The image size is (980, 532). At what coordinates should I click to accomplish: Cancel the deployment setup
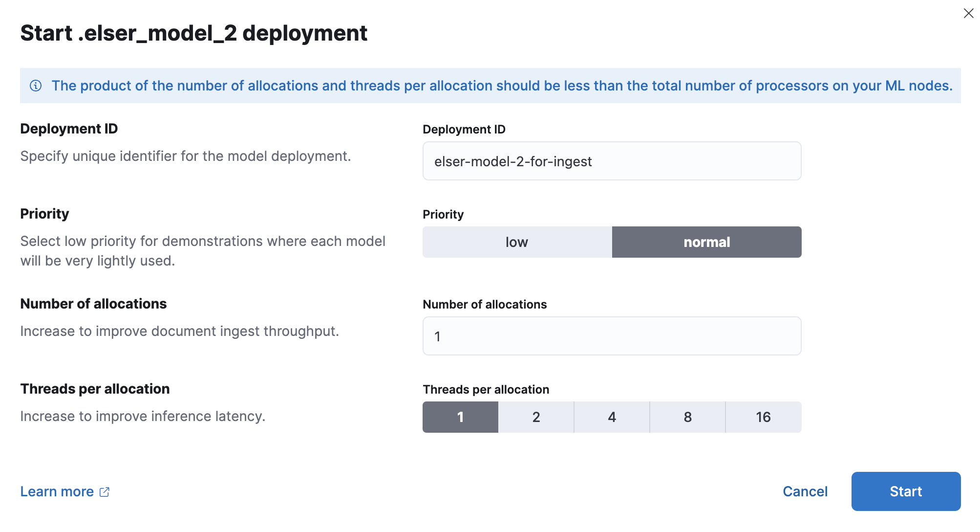point(805,491)
